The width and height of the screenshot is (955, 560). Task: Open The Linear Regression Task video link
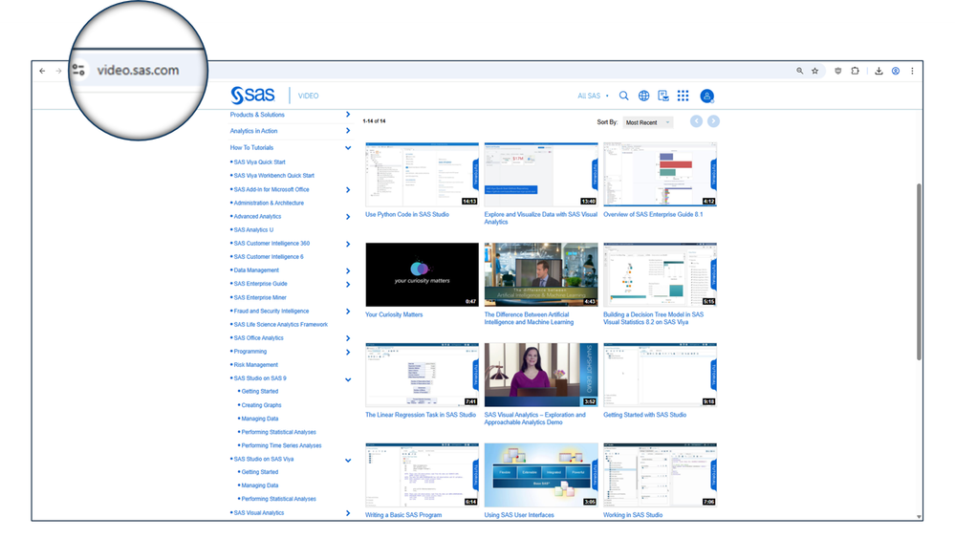(421, 415)
